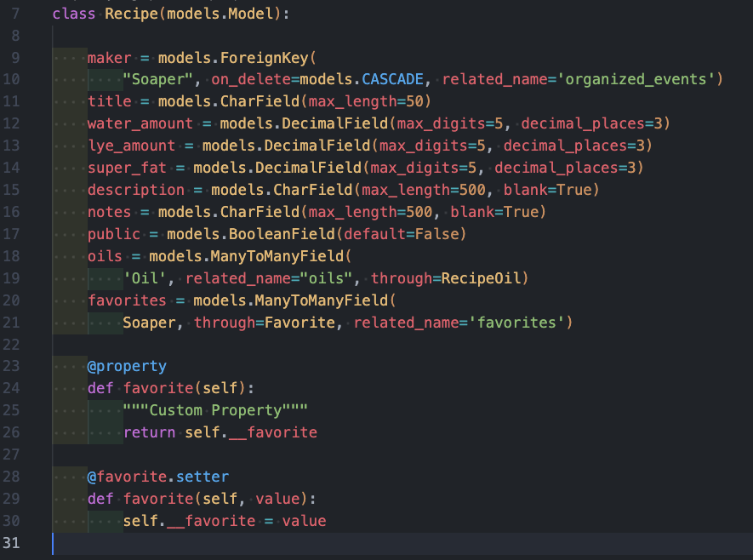Click 'BooleanField' on line 17
The width and height of the screenshot is (753, 560).
[282, 234]
